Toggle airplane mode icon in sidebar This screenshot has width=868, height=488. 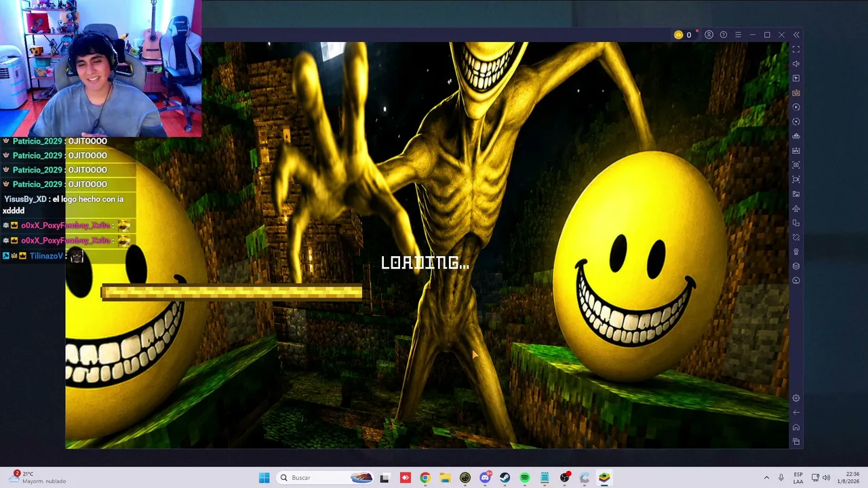(796, 209)
